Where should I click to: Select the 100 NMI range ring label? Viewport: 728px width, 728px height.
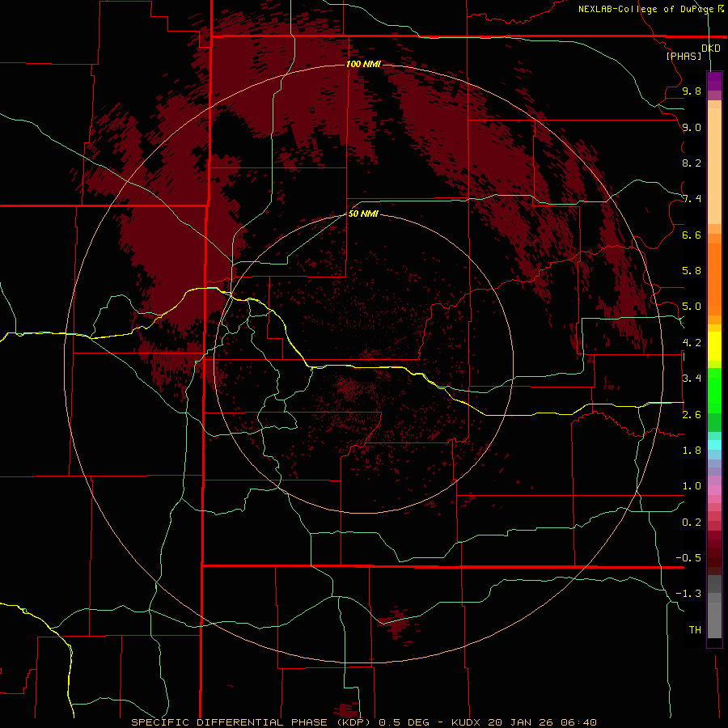point(363,64)
